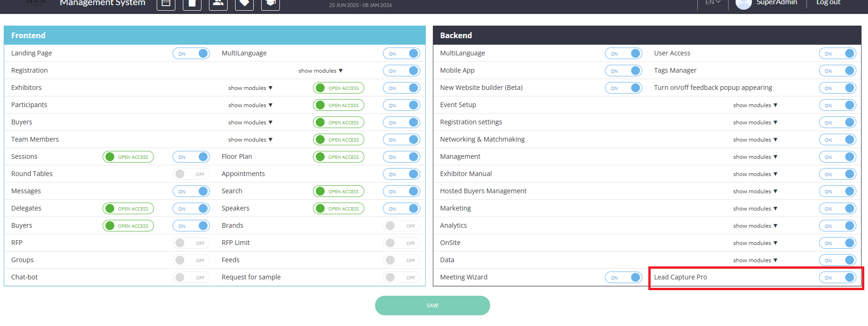Toggle Open Access for Search

pos(339,191)
